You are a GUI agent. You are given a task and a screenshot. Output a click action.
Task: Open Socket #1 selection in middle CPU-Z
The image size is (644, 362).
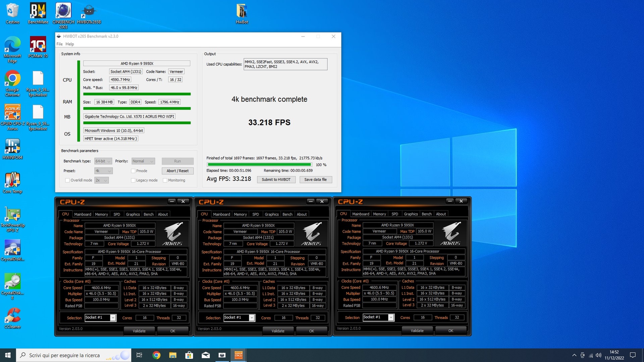pyautogui.click(x=239, y=317)
